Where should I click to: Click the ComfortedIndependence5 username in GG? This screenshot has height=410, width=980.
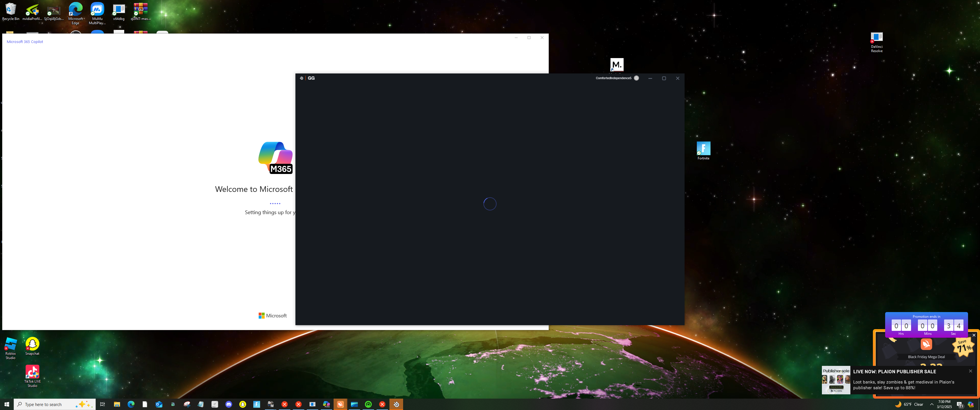613,78
